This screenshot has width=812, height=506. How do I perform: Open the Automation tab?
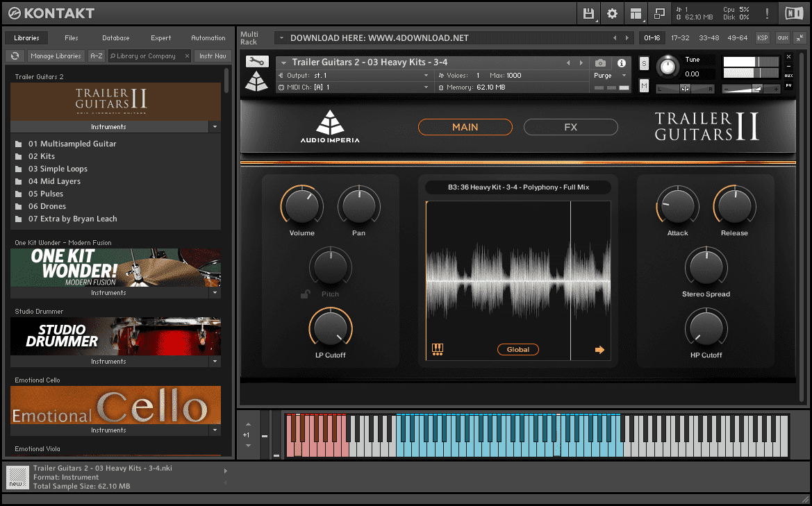point(208,38)
